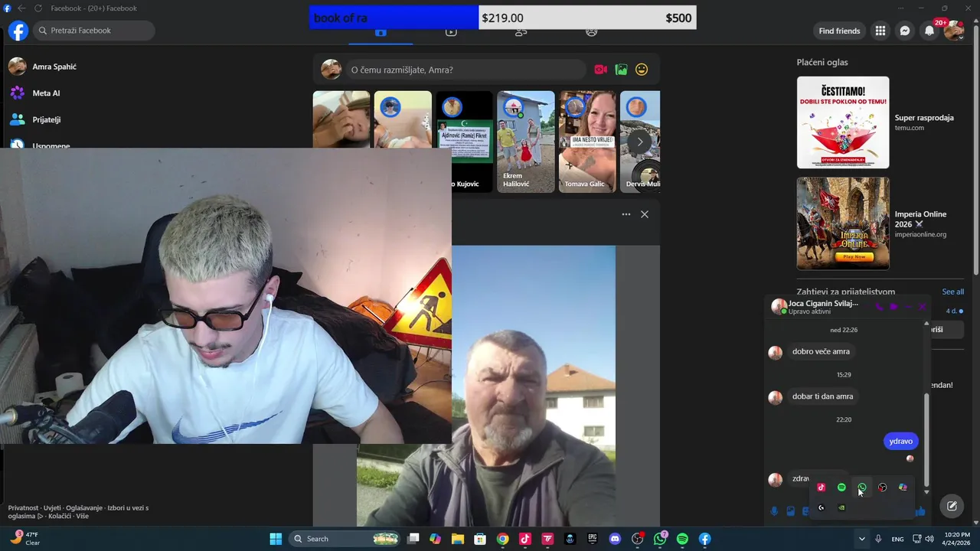Screen dimensions: 980x551
Task: Open Chrome from the taskbar
Action: (502, 539)
